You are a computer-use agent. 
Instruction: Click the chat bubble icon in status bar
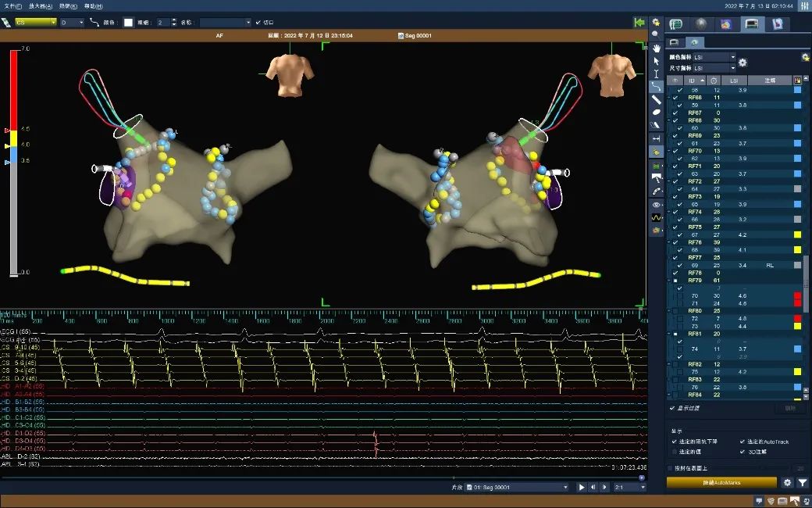coord(759,501)
